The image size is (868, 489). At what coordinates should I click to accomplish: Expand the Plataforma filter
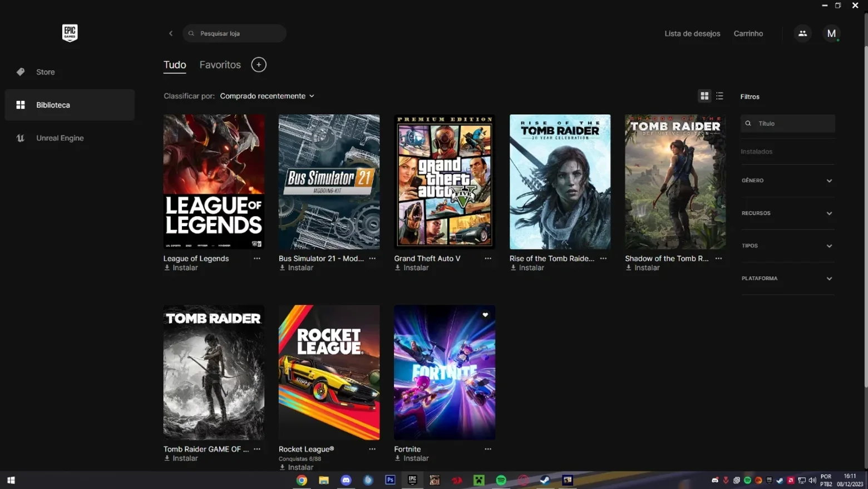pos(787,278)
